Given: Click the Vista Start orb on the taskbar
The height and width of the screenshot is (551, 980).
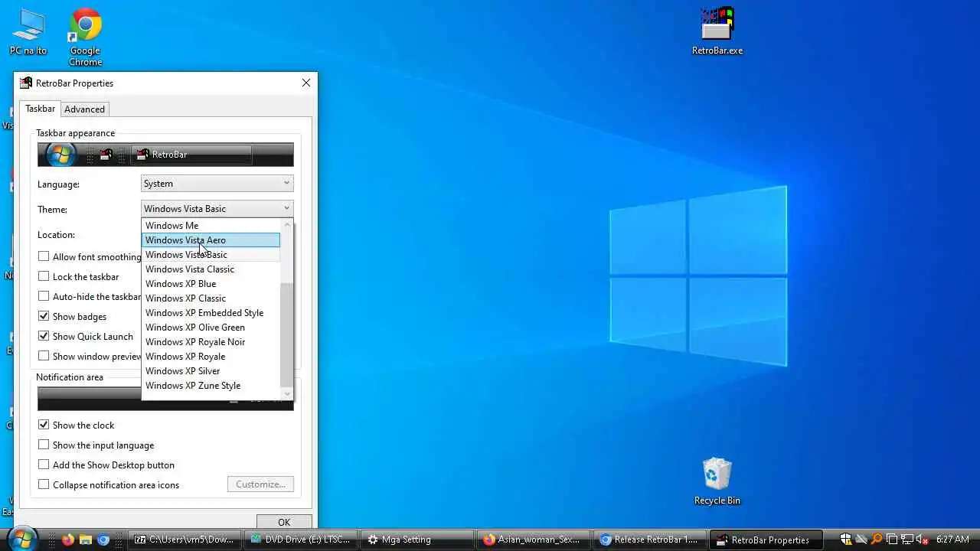Looking at the screenshot, I should 21,539.
